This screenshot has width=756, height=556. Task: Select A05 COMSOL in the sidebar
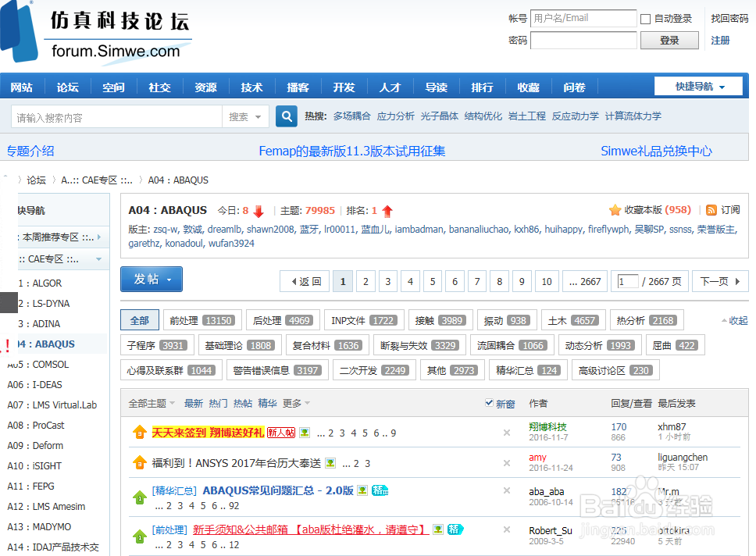point(38,364)
